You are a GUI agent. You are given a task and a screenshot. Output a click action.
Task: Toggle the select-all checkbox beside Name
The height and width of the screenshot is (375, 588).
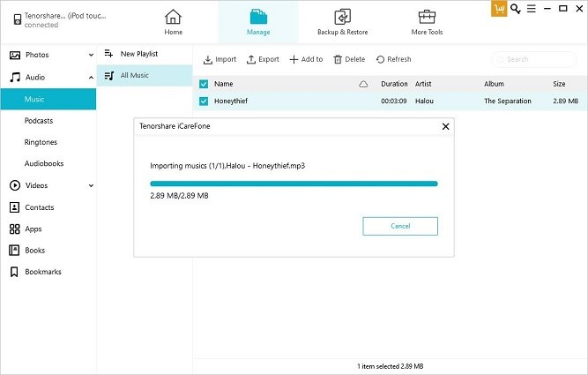(x=204, y=84)
